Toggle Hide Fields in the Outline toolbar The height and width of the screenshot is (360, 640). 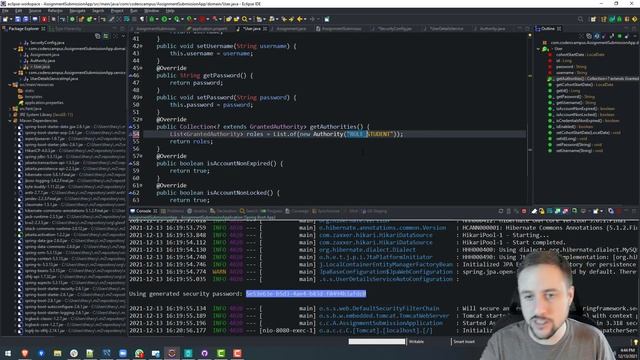[604, 36]
